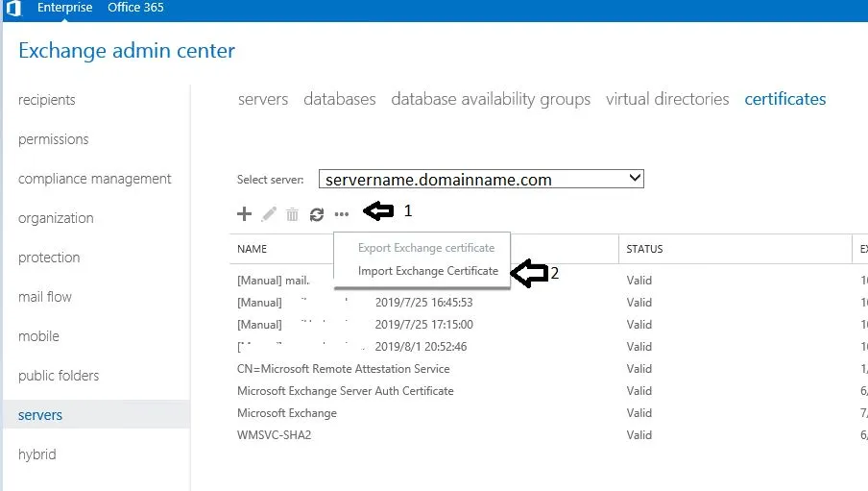Go to permissions in sidebar

(x=53, y=139)
